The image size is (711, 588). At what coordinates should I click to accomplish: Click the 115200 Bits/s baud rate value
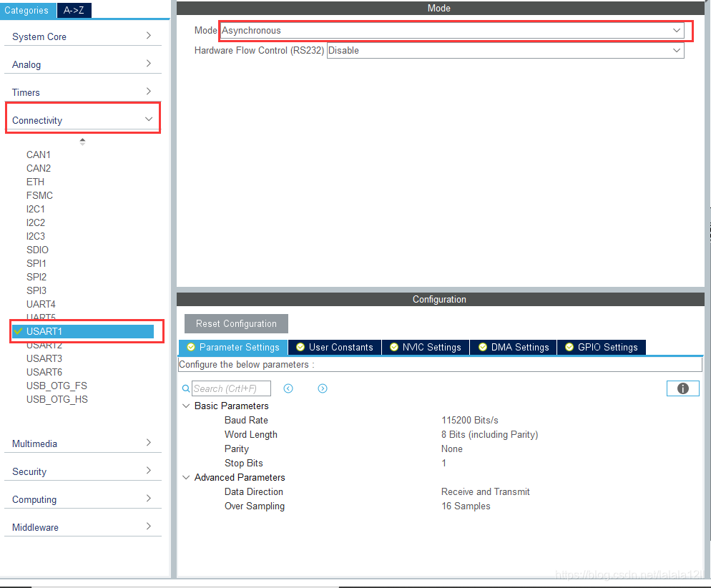[x=470, y=421]
